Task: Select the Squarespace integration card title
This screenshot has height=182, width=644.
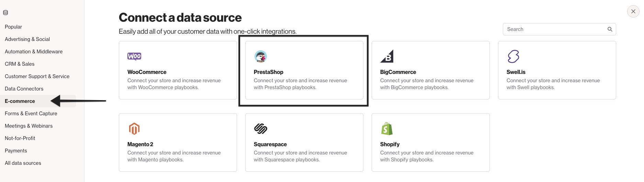Action: tap(270, 144)
